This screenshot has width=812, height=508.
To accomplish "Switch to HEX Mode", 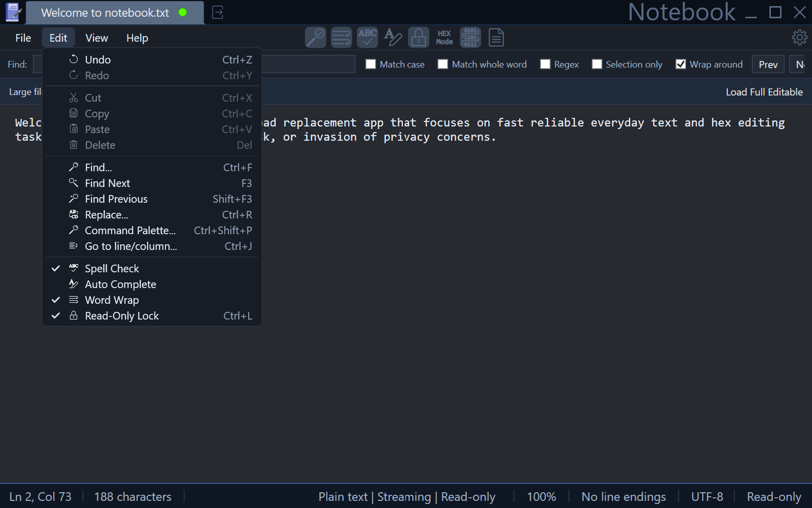I will [x=445, y=38].
